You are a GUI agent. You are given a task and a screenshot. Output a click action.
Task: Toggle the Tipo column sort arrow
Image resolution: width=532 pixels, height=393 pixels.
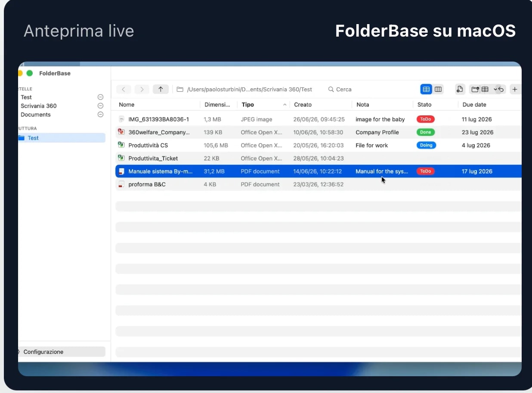[285, 105]
